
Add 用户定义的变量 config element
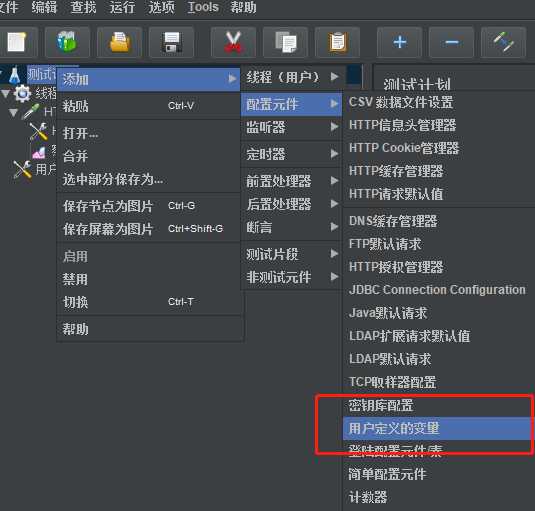pos(438,428)
